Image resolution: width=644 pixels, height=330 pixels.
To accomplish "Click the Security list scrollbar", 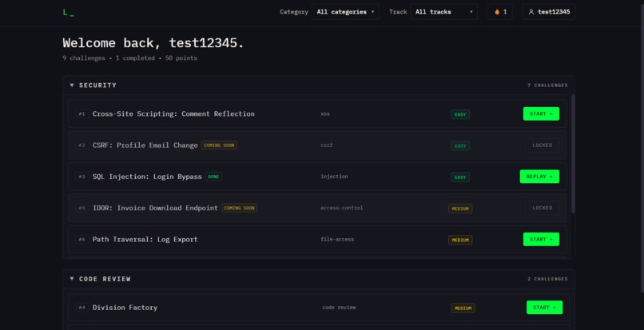I will 573,154.
